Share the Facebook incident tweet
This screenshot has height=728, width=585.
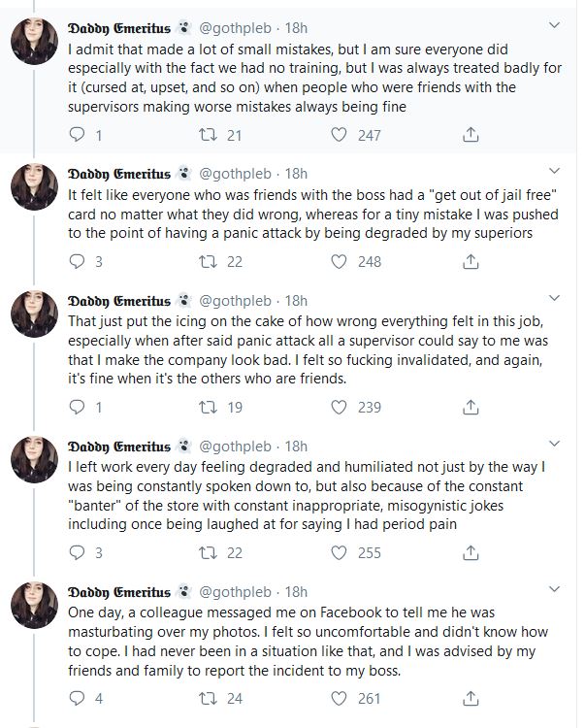click(x=471, y=698)
